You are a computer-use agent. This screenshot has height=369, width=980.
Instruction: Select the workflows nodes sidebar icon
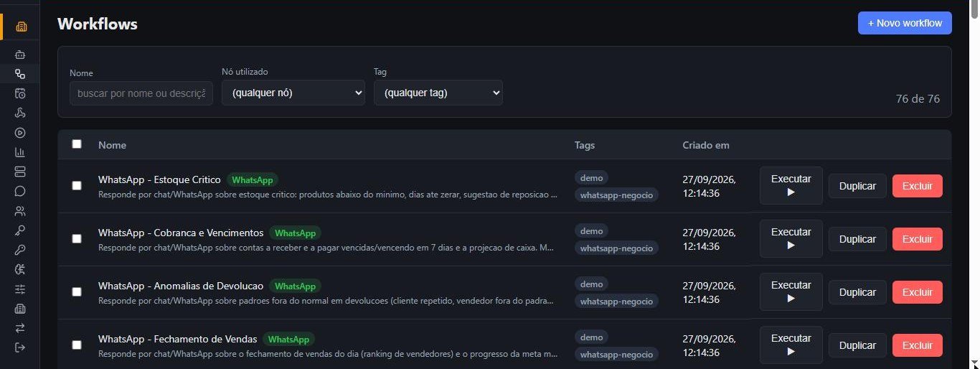coord(20,74)
